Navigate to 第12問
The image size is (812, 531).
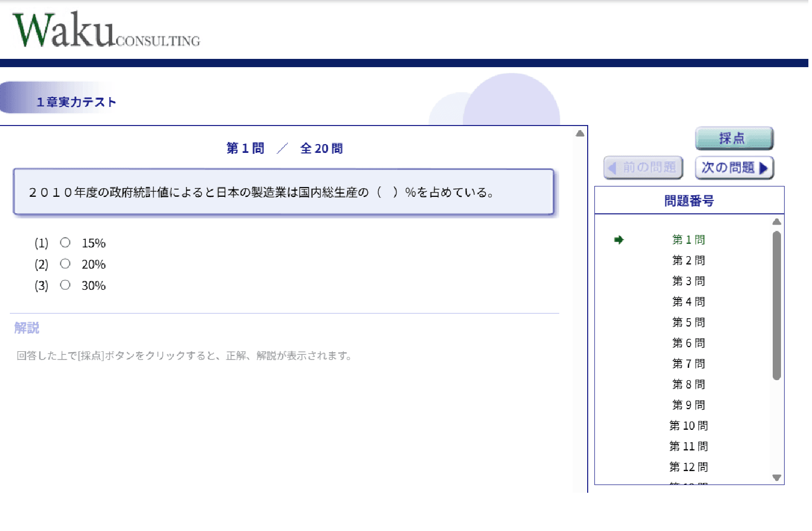pyautogui.click(x=688, y=467)
